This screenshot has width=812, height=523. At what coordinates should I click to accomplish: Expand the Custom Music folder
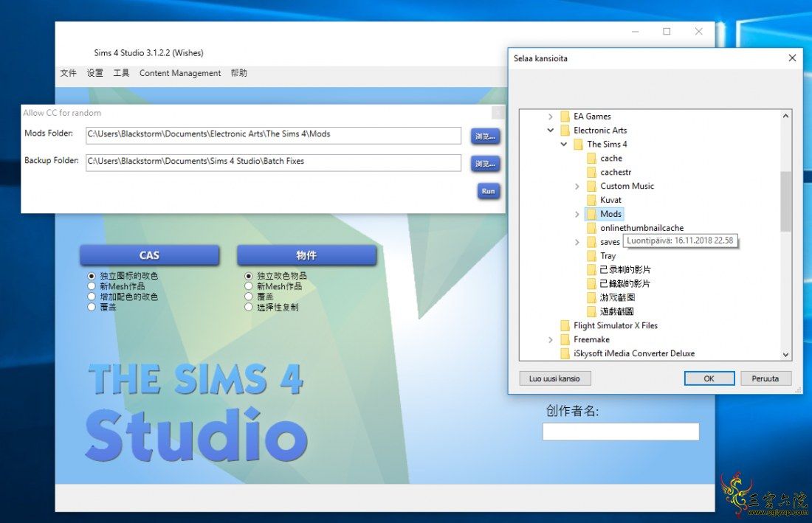pyautogui.click(x=577, y=186)
